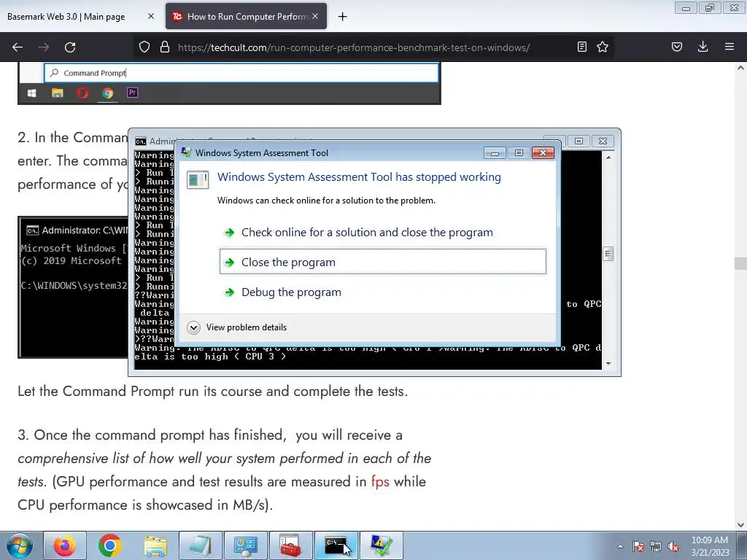This screenshot has height=560, width=747.
Task: Close the Basemark Web 3.0 tab
Action: click(x=151, y=16)
